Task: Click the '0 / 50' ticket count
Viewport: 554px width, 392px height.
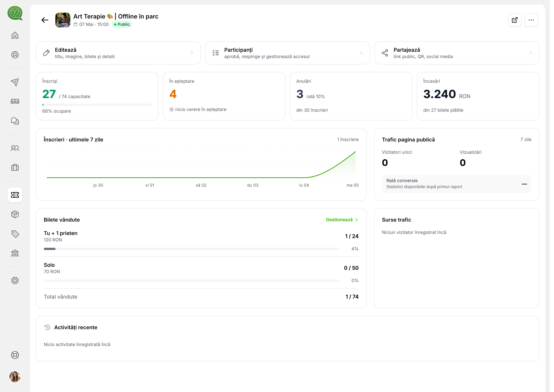Action: (x=351, y=268)
